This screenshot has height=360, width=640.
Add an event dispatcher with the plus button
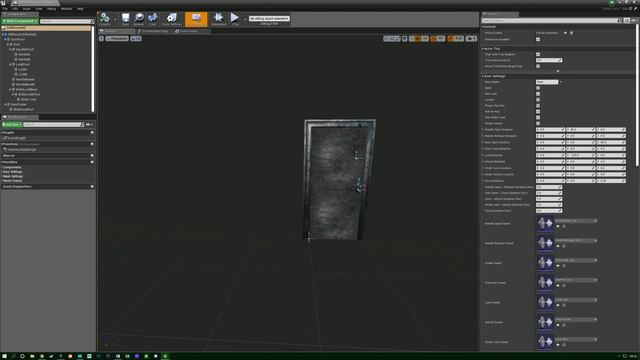click(92, 187)
